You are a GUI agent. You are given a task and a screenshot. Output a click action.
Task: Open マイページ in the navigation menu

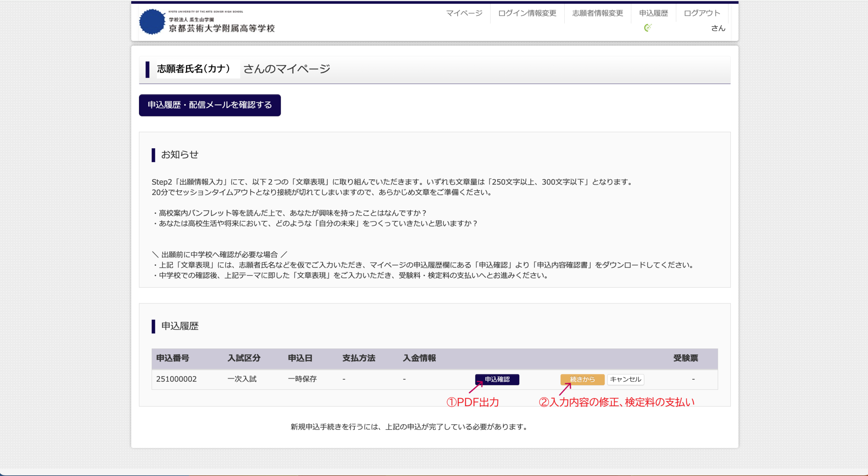[x=464, y=13]
